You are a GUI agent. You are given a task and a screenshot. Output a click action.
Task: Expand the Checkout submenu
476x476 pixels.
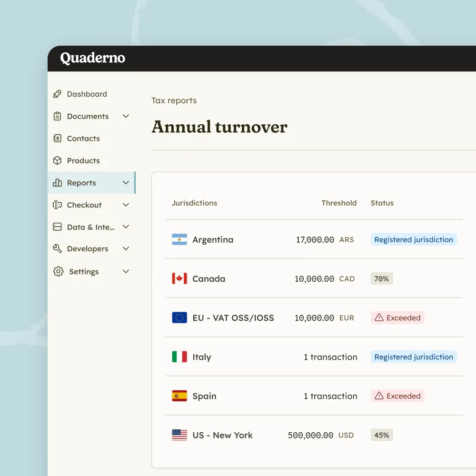pyautogui.click(x=126, y=205)
